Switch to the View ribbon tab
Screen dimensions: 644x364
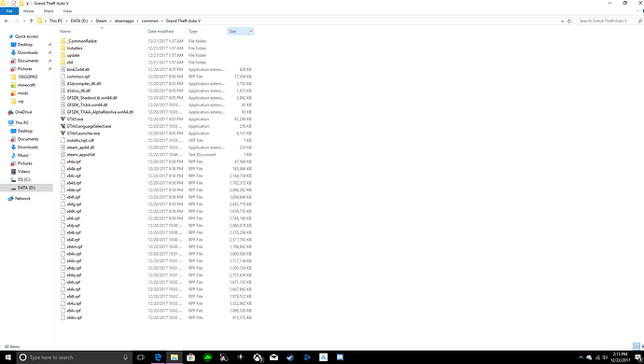point(67,11)
